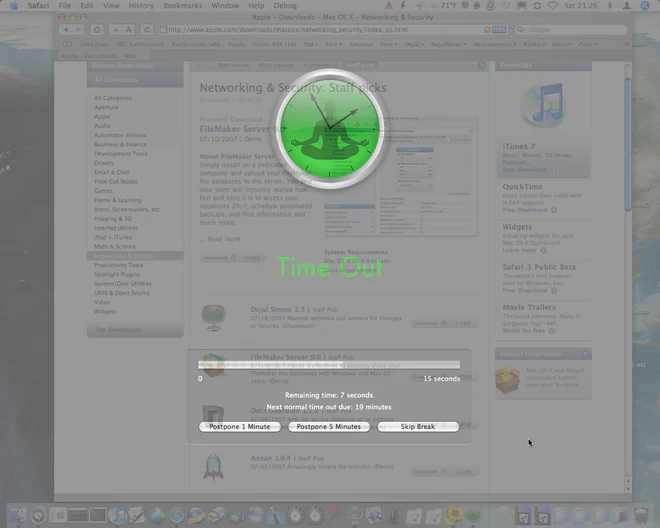
Task: Click the lightning bolt menu bar icon
Action: click(x=403, y=5)
